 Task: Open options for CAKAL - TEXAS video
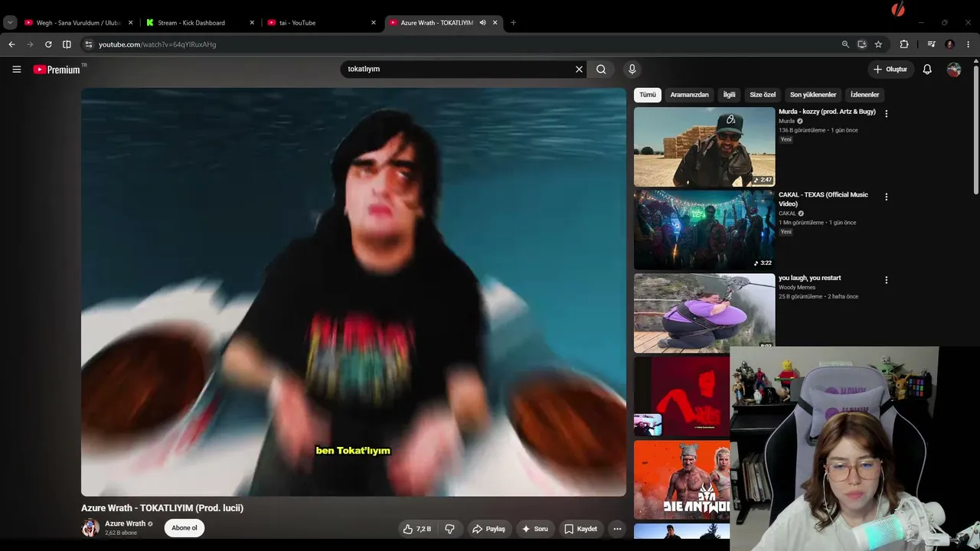click(887, 197)
